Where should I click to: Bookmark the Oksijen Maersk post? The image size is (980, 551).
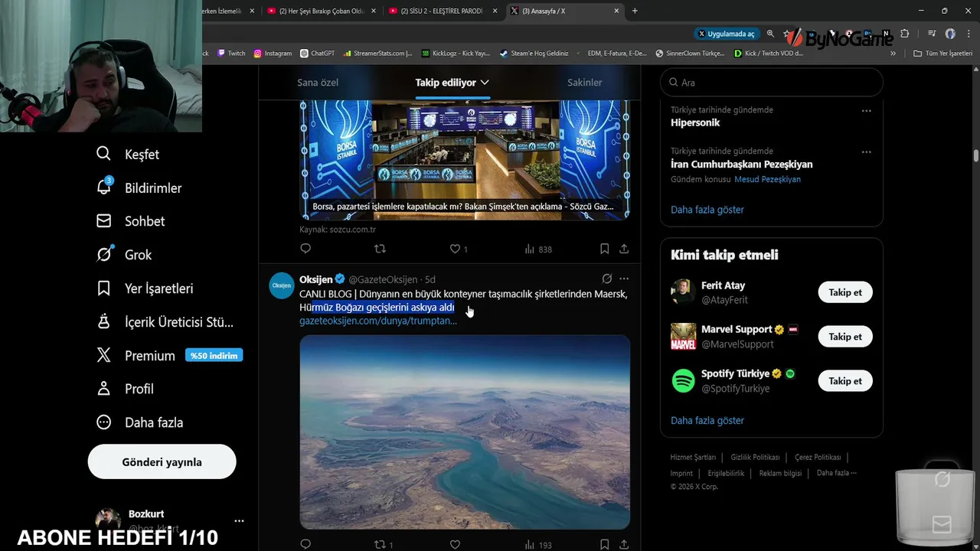[x=604, y=545]
